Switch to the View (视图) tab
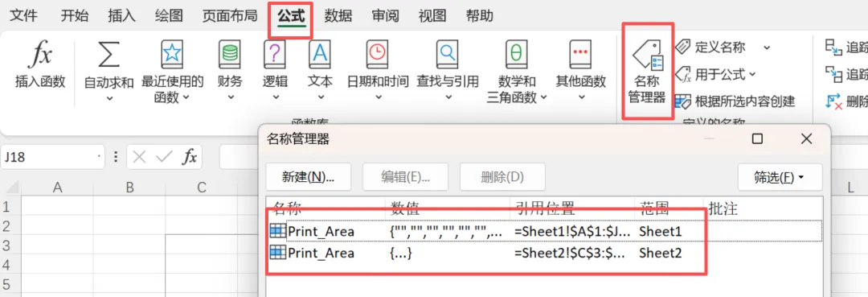Image resolution: width=868 pixels, height=297 pixels. (432, 16)
